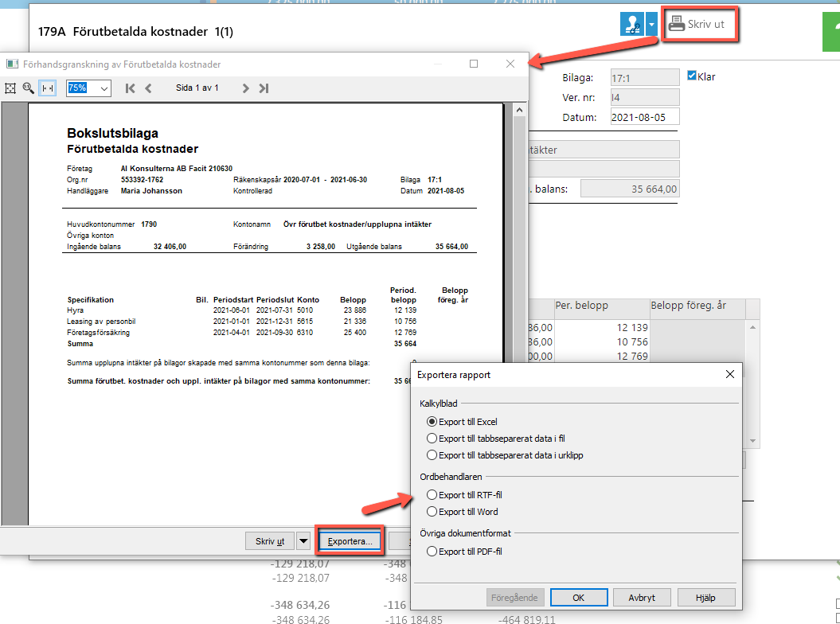Viewport: 840px width, 624px height.
Task: Click the Bokslutsbilaga heading in the preview
Action: pyautogui.click(x=112, y=133)
